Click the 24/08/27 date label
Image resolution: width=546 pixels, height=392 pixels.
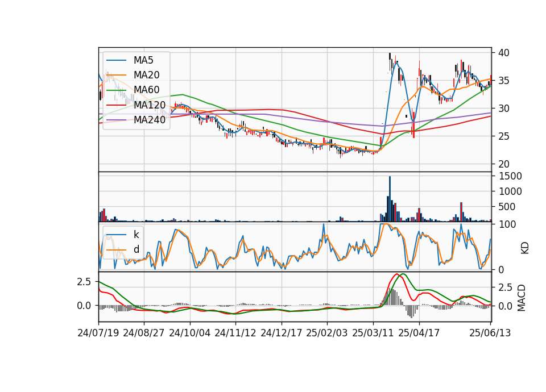[x=144, y=333]
